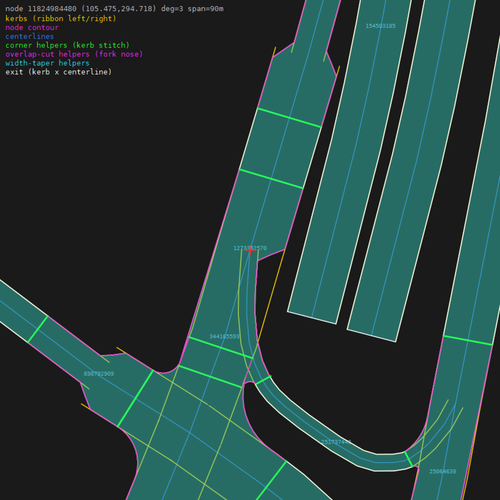Select the 'node contour' legend entry
The image size is (500, 500).
[x=32, y=27]
